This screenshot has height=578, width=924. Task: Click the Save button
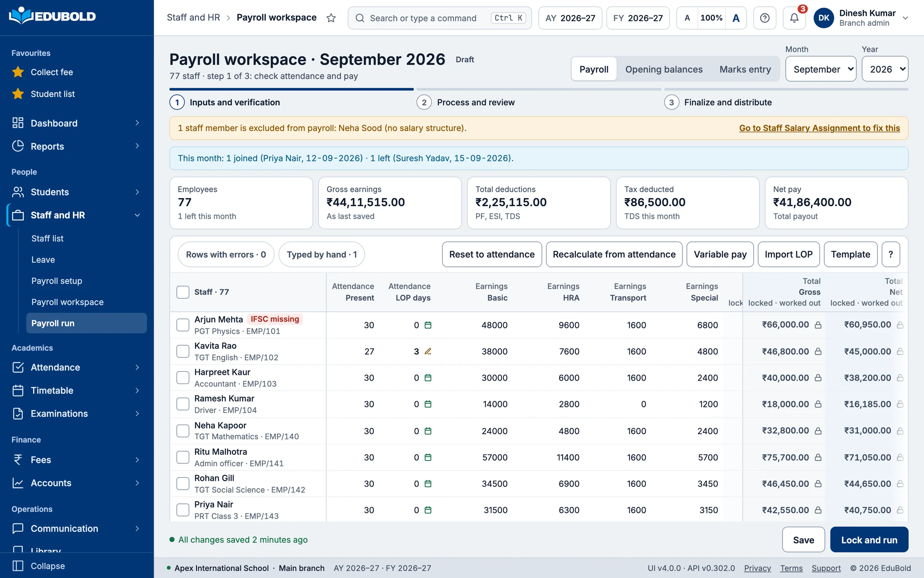point(803,539)
